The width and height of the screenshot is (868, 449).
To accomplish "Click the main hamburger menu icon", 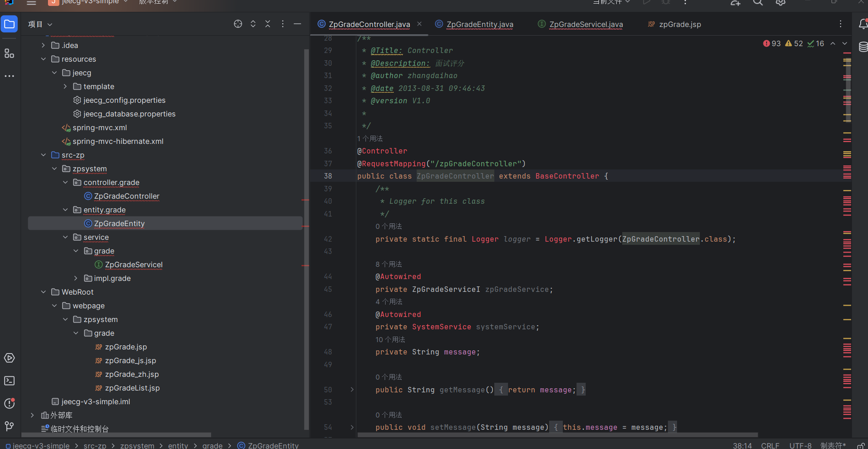I will pos(31,2).
